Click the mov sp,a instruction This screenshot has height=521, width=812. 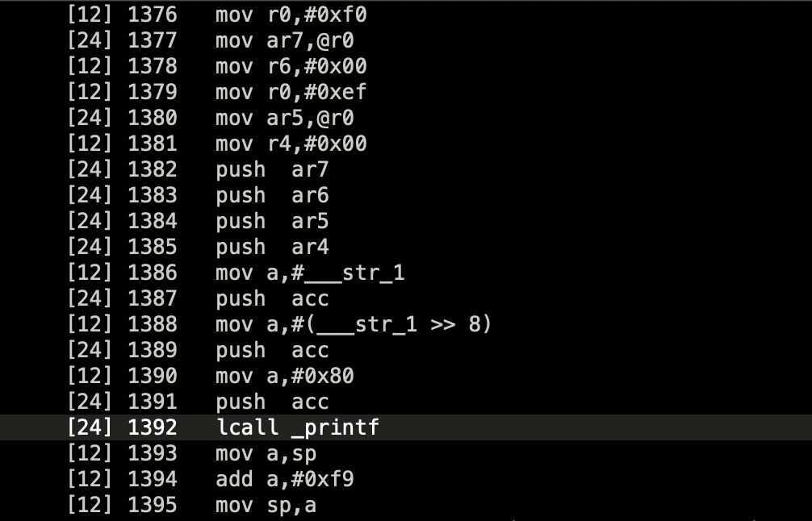[x=266, y=505]
